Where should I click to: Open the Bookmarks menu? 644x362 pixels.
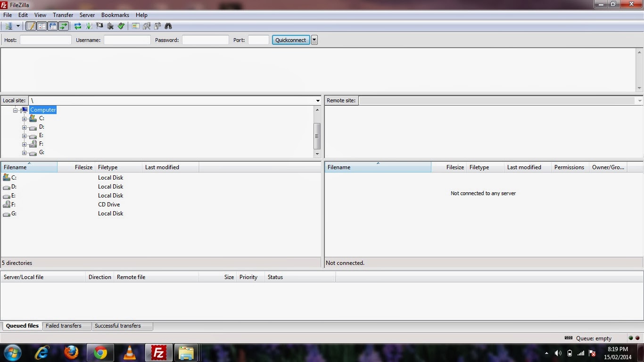(x=115, y=15)
